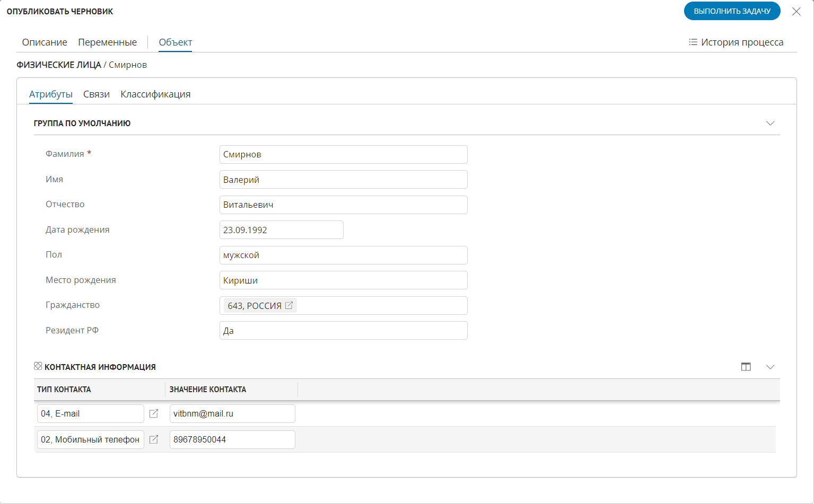Collapse the Группа по умолчанию section
The height and width of the screenshot is (504, 814).
[770, 123]
